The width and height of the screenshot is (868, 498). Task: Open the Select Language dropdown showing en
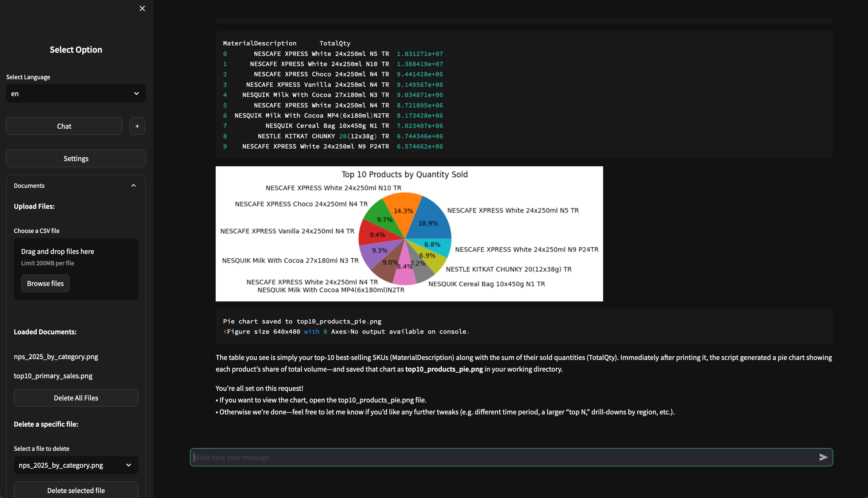coord(76,93)
